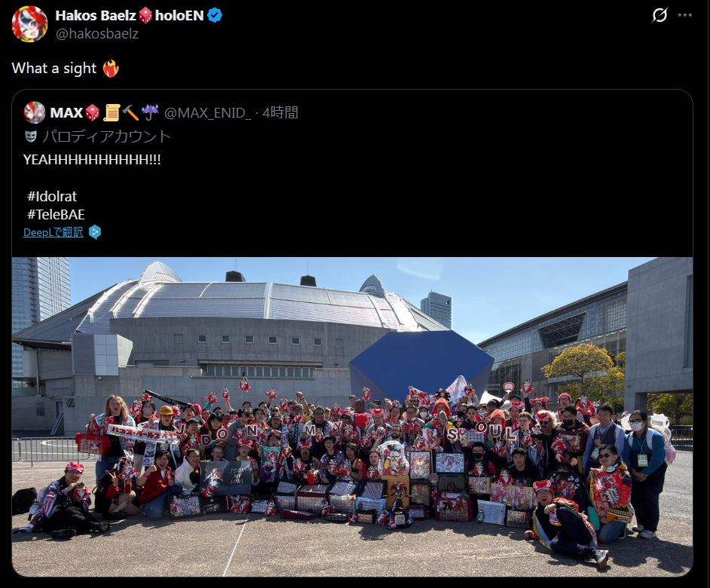Screen dimensions: 710x588
Task: Open Hakos Baelz profile avatar
Action: 29,24
